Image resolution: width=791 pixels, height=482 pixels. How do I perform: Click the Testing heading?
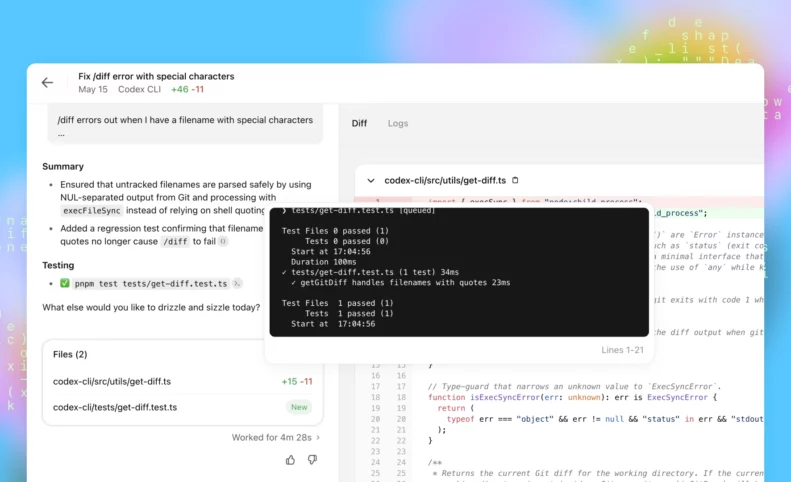[x=58, y=265]
